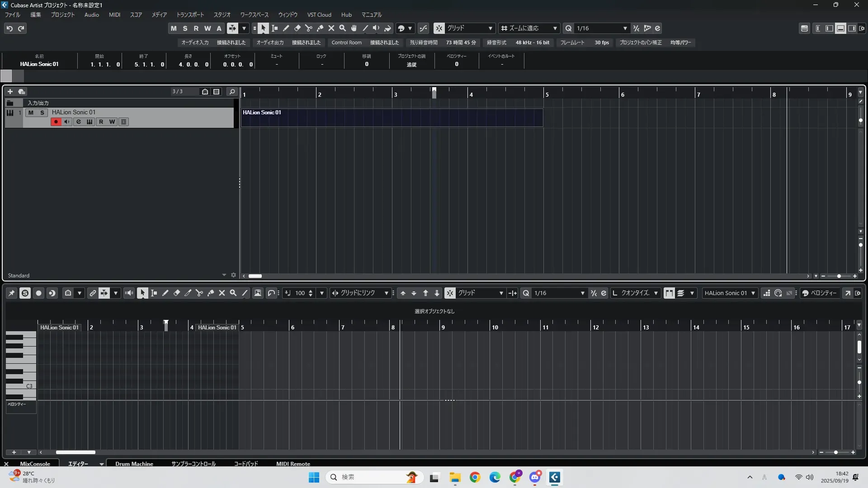The height and width of the screenshot is (488, 868).
Task: Select the Glue tool in main toolbar
Action: (x=320, y=28)
